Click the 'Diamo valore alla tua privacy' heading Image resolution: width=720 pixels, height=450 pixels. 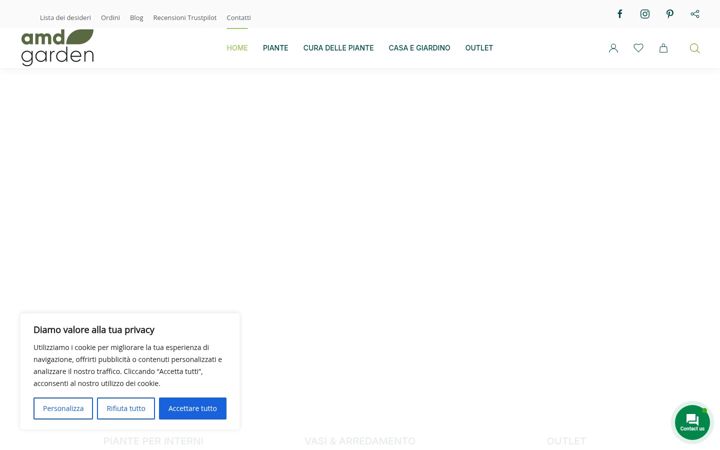pos(94,330)
